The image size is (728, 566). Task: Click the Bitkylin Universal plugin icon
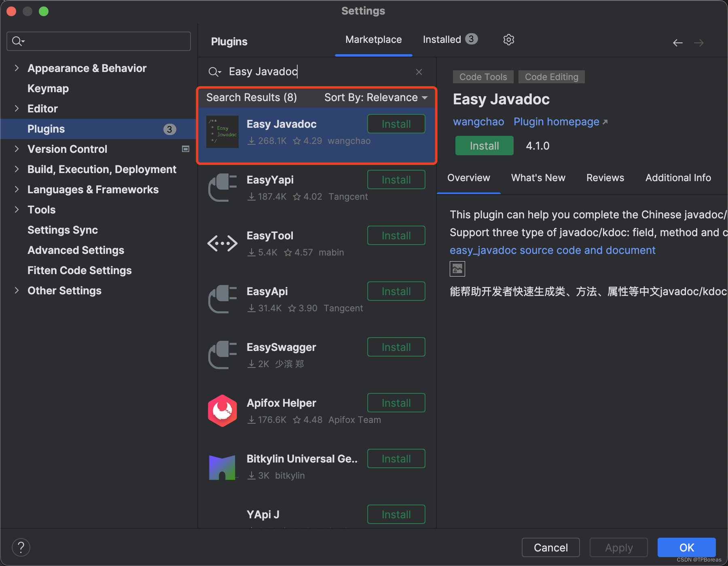coord(222,467)
